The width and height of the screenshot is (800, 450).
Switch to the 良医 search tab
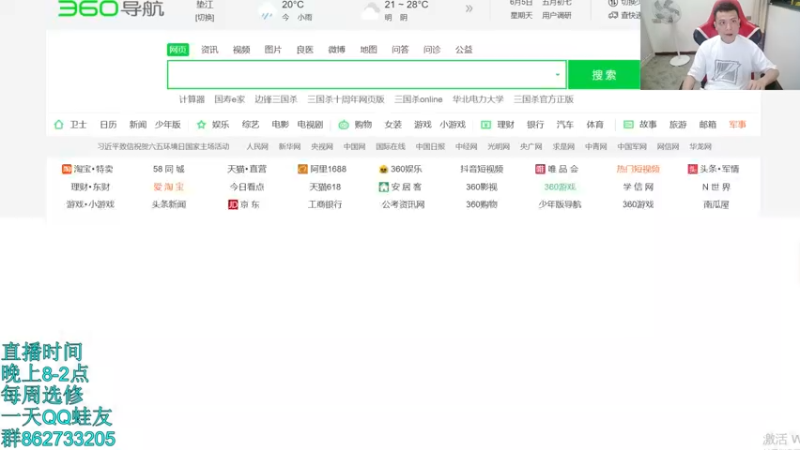click(305, 49)
